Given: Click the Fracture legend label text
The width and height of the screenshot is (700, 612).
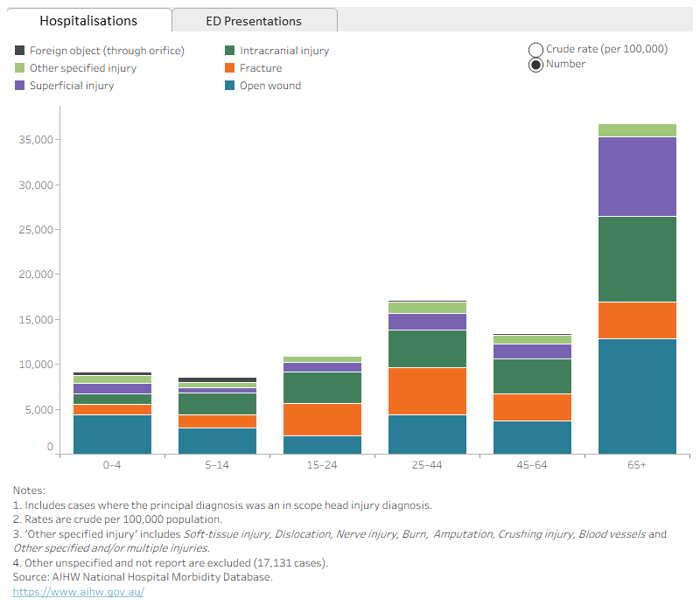Looking at the screenshot, I should point(261,68).
